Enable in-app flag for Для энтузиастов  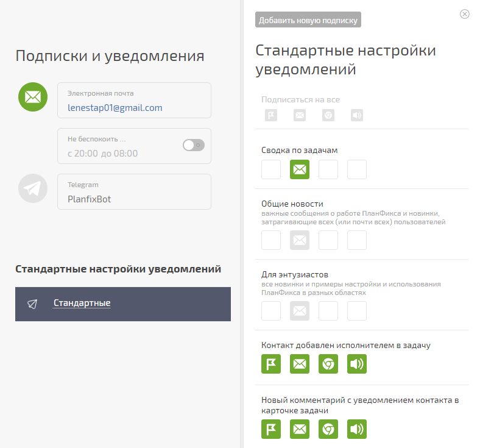click(271, 311)
